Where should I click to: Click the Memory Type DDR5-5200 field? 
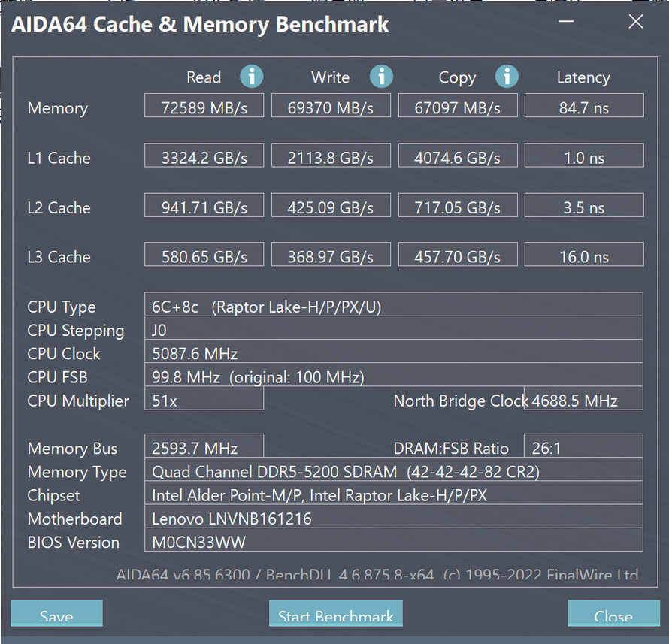click(394, 470)
